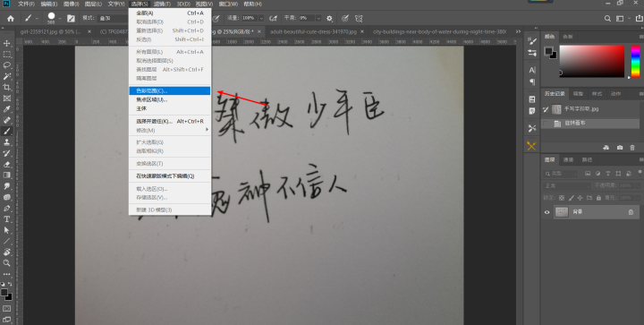The width and height of the screenshot is (644, 325).
Task: Select the Zoom tool in left toolbar
Action: pos(7,263)
